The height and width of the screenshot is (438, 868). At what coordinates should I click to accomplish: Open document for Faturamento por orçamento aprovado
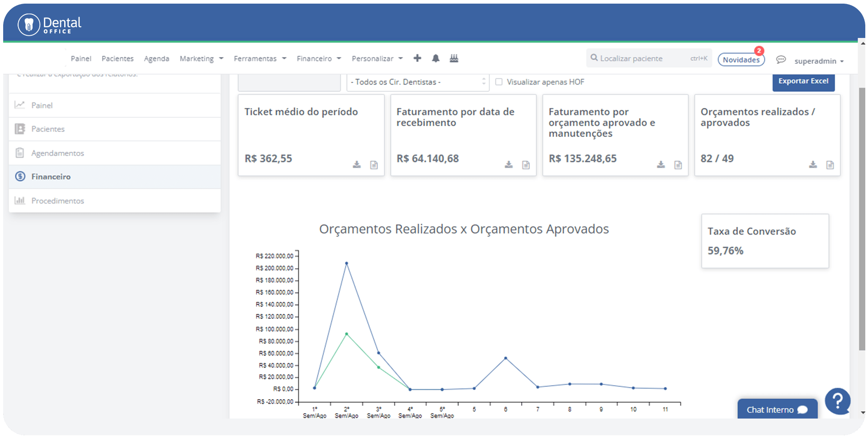678,165
